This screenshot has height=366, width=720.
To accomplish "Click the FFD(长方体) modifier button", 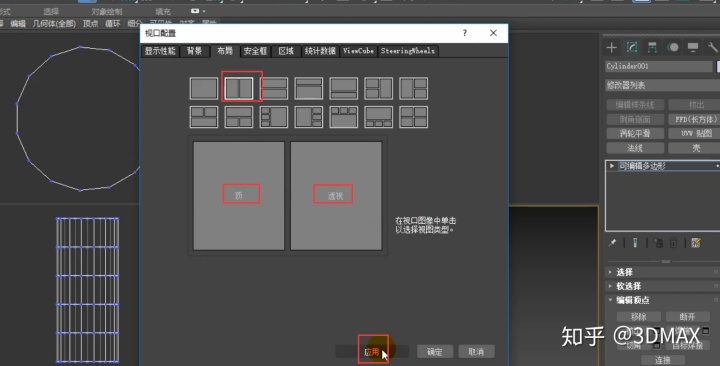I will (x=695, y=119).
